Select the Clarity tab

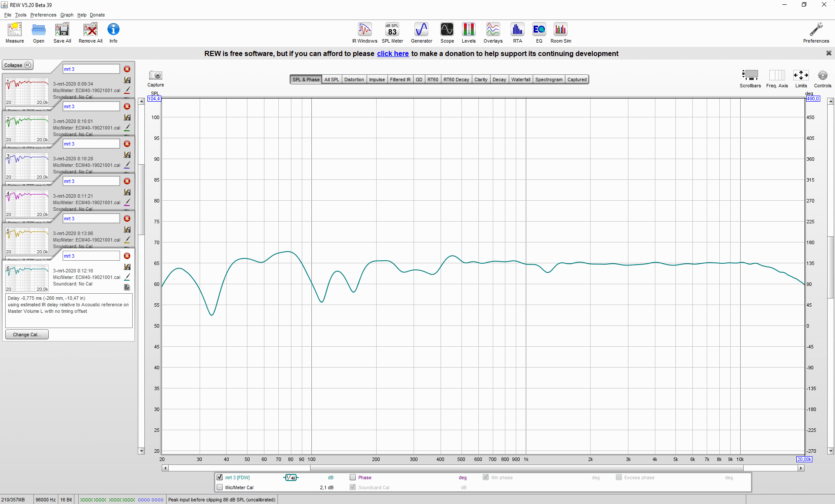(x=481, y=80)
